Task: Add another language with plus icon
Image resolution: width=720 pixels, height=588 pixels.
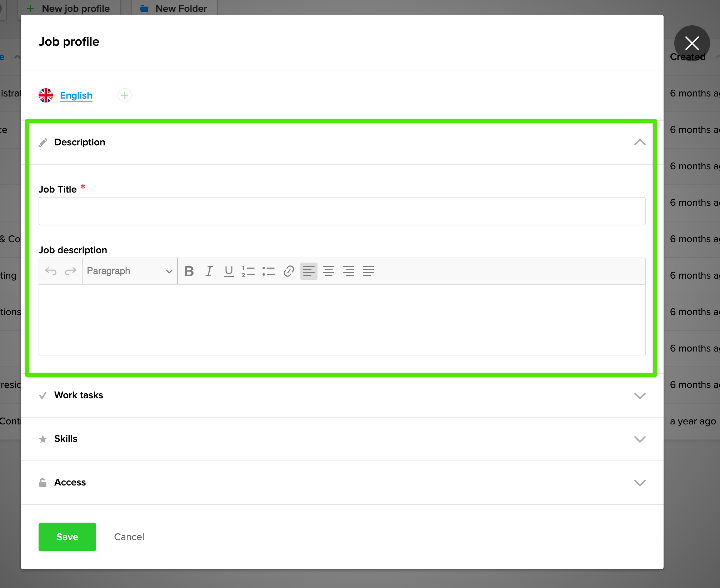Action: pos(125,95)
